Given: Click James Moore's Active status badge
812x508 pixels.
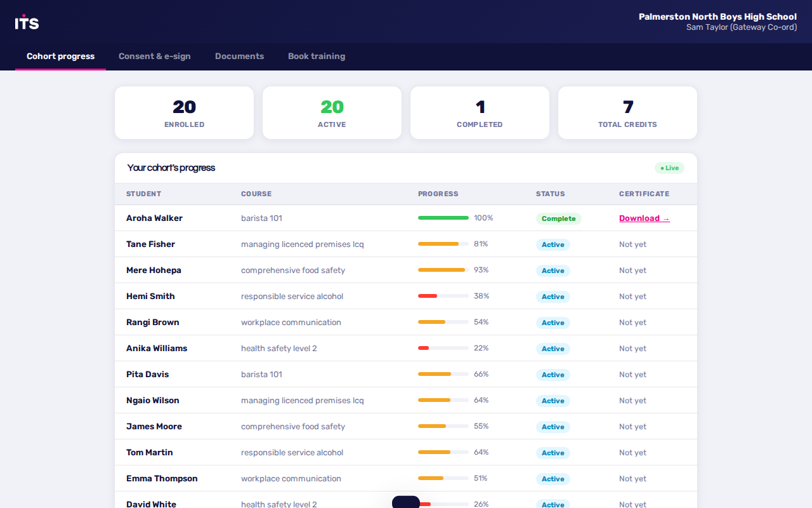Looking at the screenshot, I should point(553,427).
